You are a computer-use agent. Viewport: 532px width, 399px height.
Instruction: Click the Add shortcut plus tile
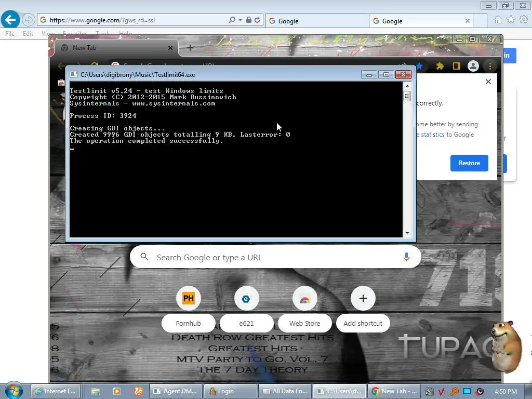click(x=363, y=299)
